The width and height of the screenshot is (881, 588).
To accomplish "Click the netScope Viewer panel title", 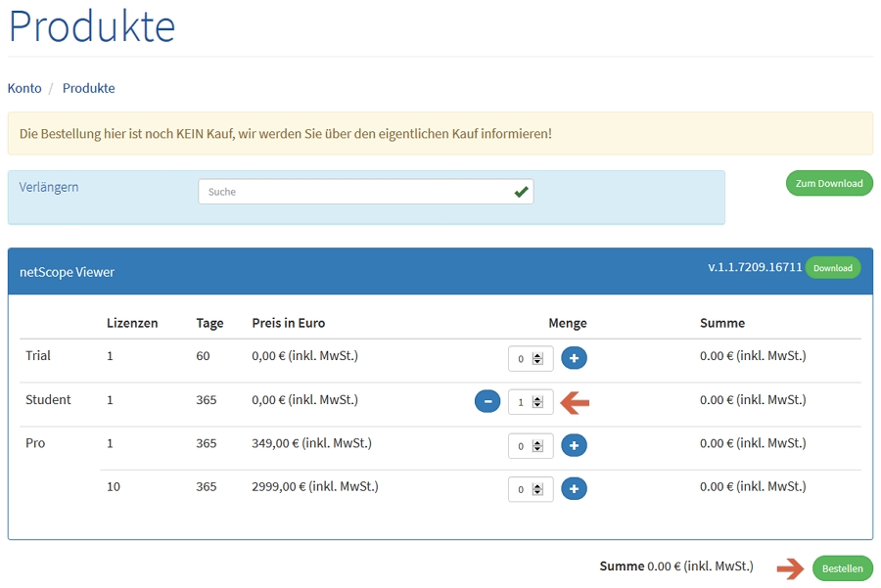I will click(x=67, y=272).
